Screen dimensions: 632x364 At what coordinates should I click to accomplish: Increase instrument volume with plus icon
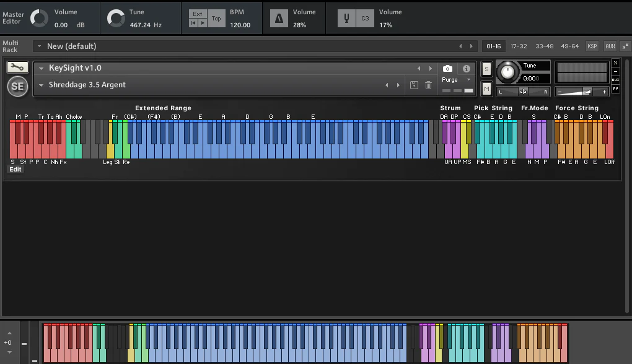click(x=604, y=92)
